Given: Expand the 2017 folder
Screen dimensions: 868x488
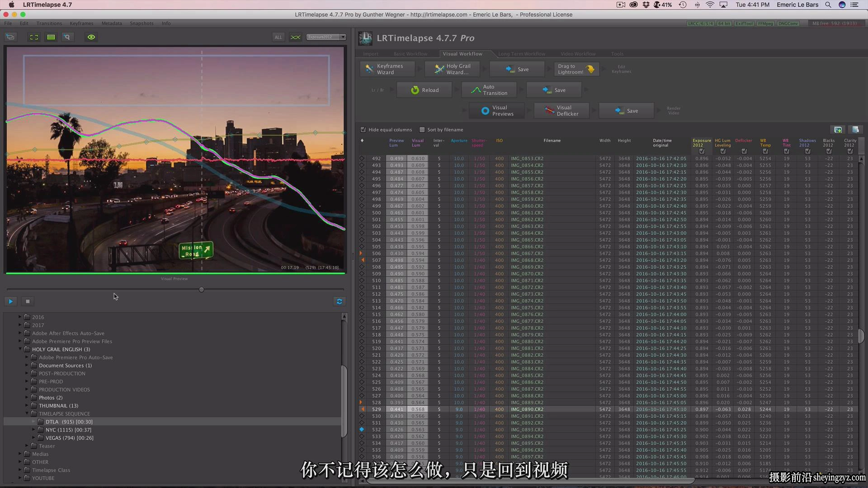Looking at the screenshot, I should click(x=20, y=325).
